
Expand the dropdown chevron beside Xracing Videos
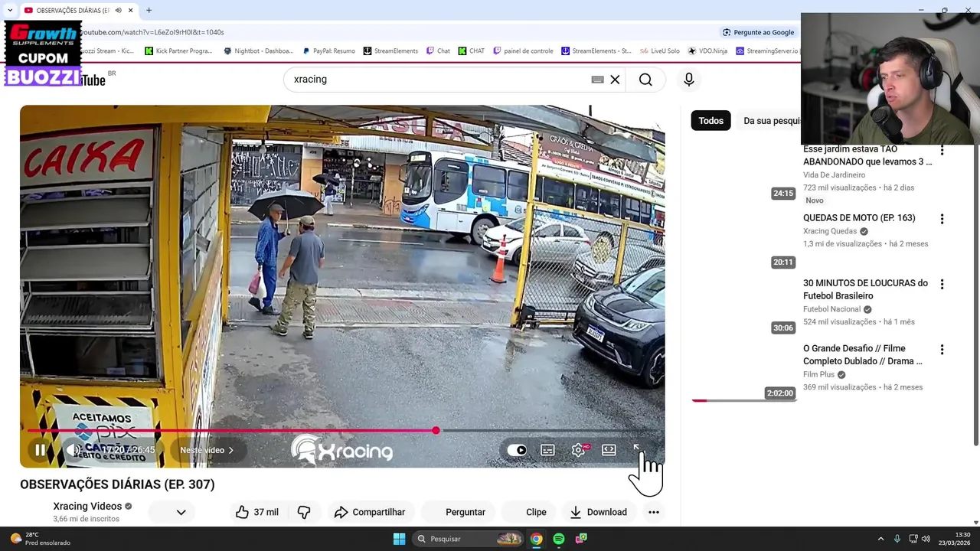(x=181, y=512)
